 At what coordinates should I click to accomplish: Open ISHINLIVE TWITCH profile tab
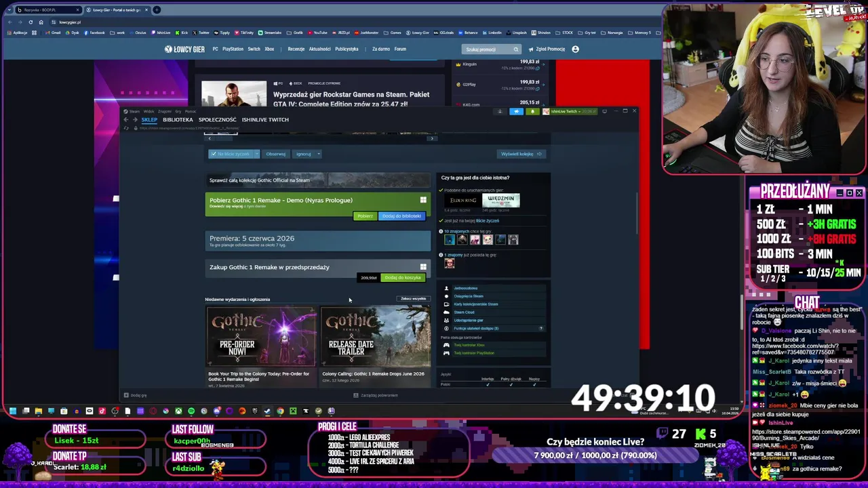point(265,119)
